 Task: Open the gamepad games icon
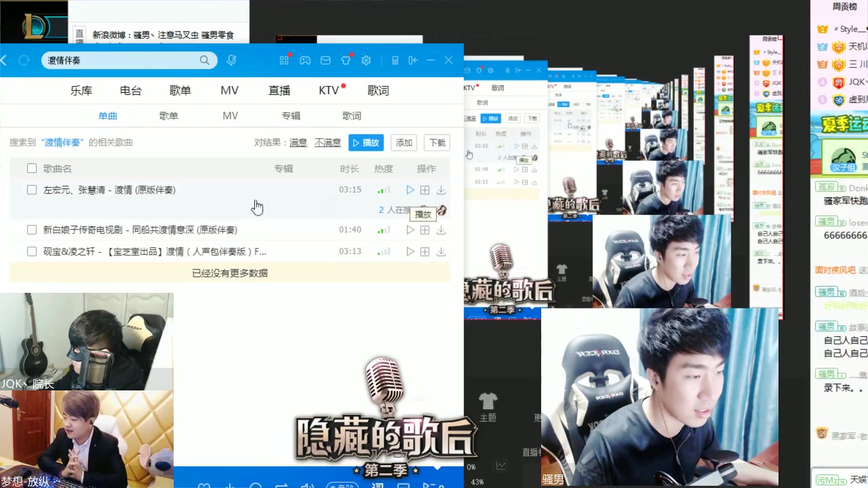(x=305, y=60)
